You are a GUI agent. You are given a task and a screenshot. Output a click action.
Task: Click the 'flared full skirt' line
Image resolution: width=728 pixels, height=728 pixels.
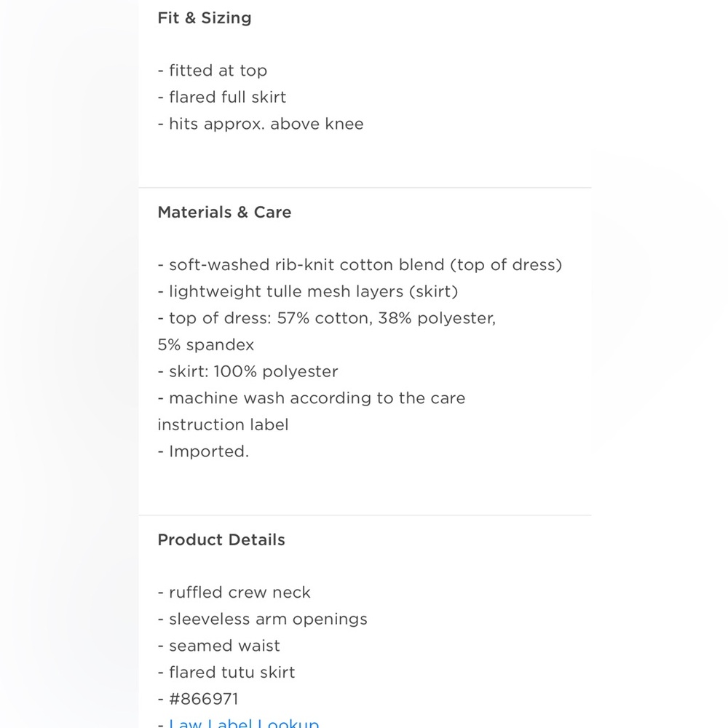pos(222,97)
